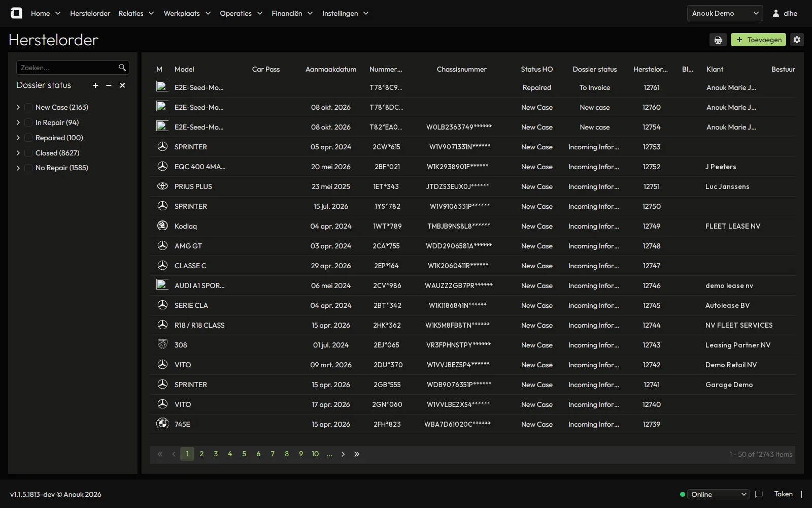
Task: Expand all Dossier status groups with plus
Action: tap(95, 85)
